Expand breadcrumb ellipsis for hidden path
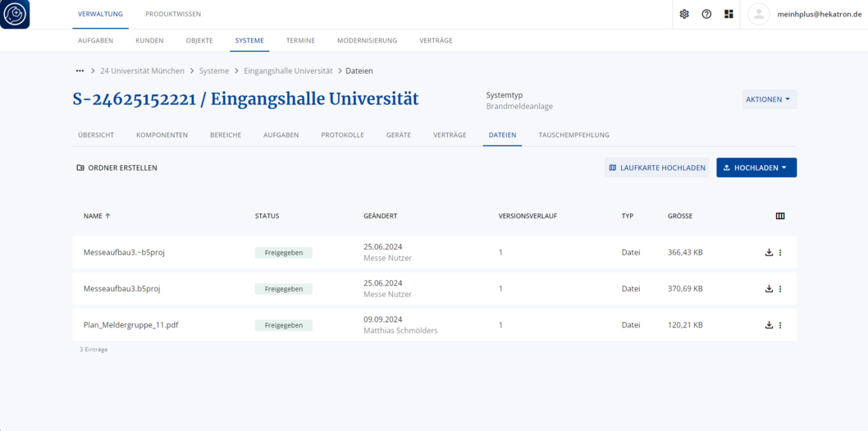Image resolution: width=868 pixels, height=431 pixels. (x=80, y=71)
